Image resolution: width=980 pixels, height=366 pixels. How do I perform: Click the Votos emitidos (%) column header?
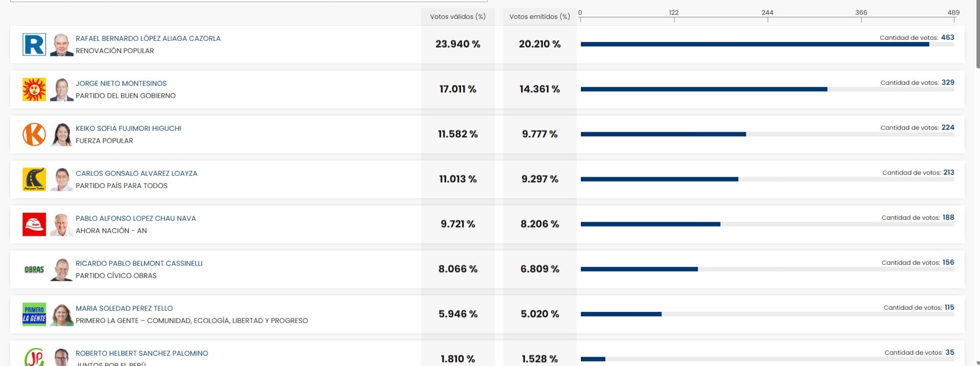click(540, 16)
